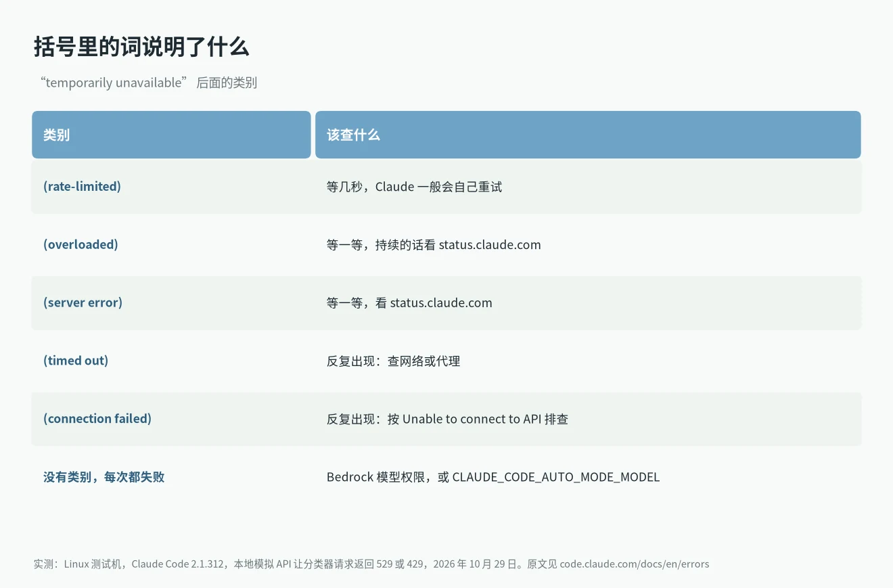Select the (server error) category cell
This screenshot has height=588, width=893.
pyautogui.click(x=83, y=302)
